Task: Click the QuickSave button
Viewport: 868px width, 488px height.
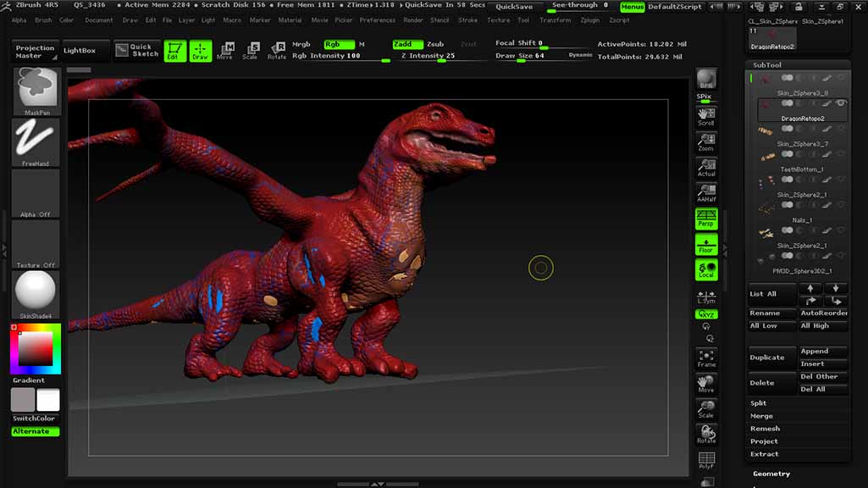Action: coord(514,7)
